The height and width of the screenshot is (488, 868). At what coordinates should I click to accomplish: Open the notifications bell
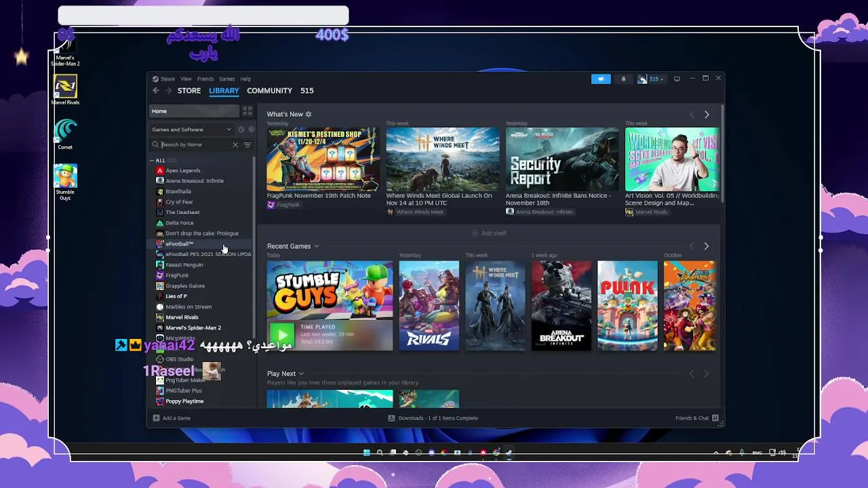click(624, 79)
